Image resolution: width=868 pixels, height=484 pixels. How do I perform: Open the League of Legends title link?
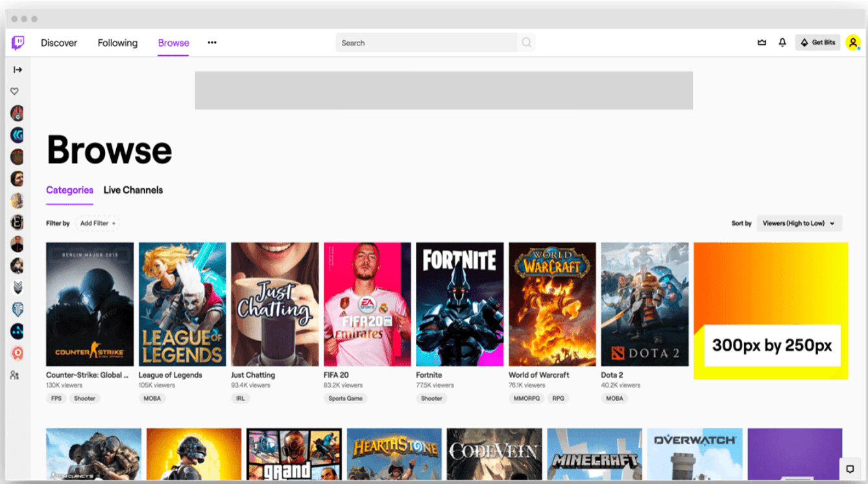pyautogui.click(x=170, y=375)
